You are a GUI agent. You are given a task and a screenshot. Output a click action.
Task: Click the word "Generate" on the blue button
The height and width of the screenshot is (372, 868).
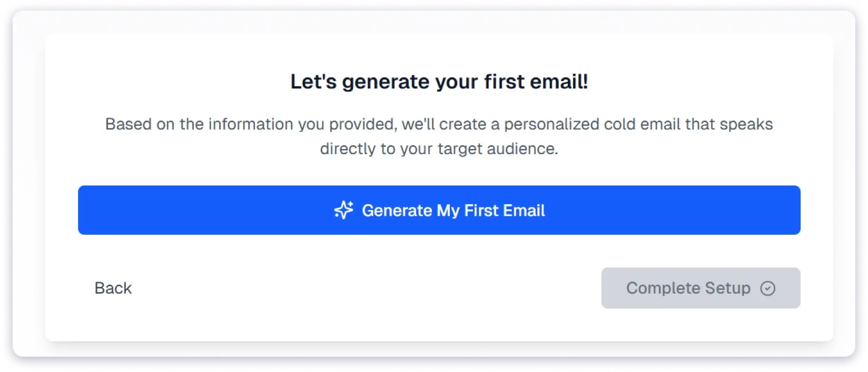397,210
